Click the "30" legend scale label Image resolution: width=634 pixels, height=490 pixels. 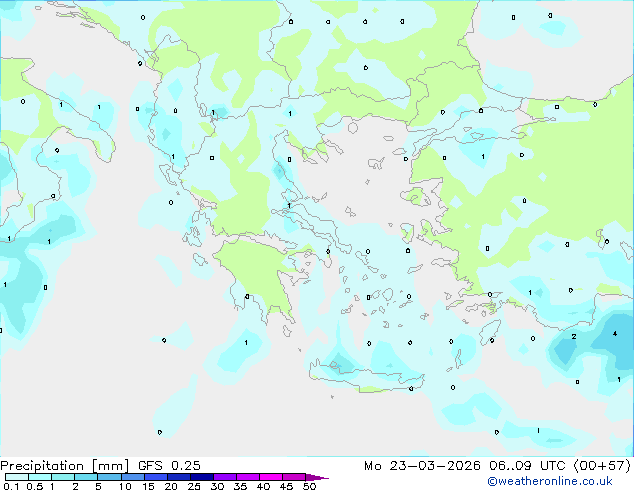coord(217,486)
